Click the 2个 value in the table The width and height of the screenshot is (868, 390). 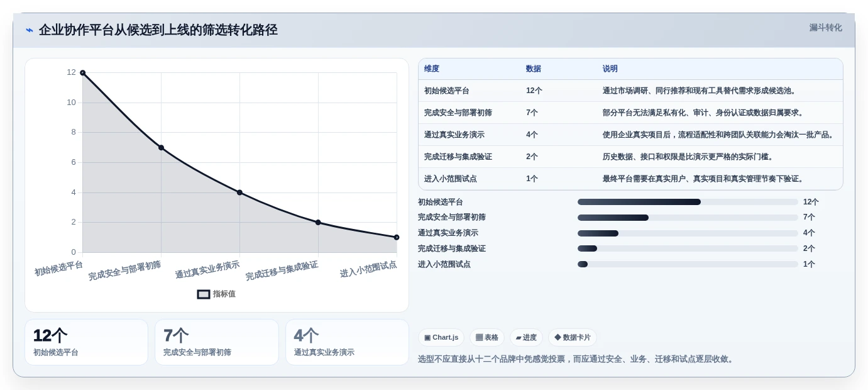(x=532, y=157)
